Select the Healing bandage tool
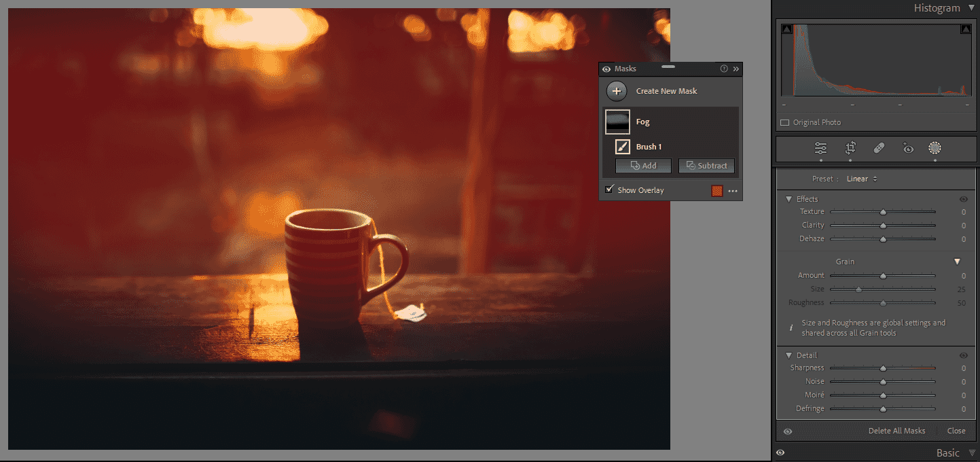This screenshot has width=980, height=462. [879, 148]
